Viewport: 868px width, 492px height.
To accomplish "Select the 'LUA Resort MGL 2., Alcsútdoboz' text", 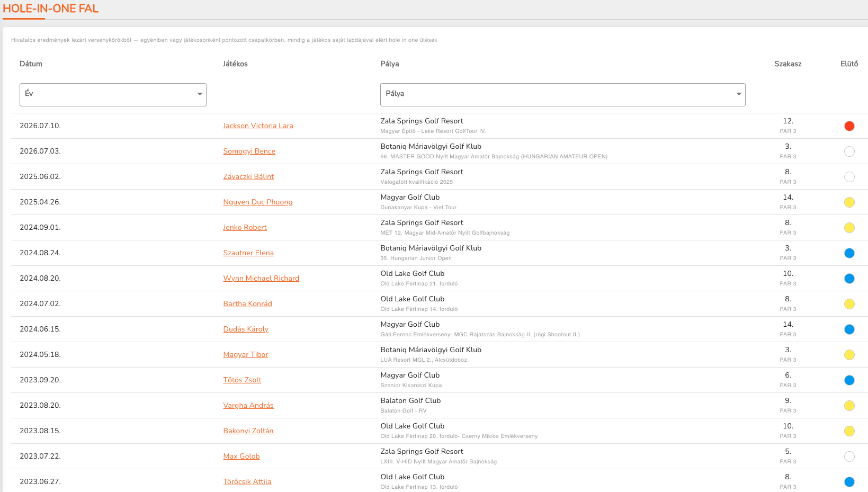I will [x=424, y=360].
